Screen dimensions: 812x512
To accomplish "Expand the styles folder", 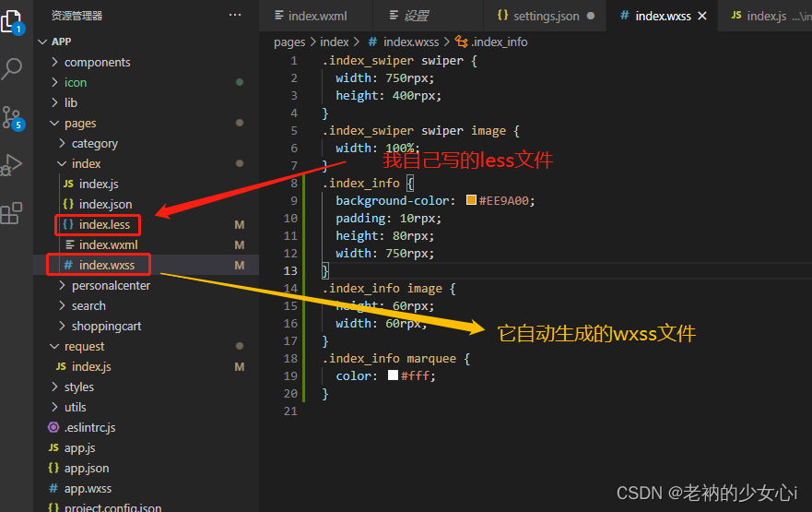I will (55, 387).
